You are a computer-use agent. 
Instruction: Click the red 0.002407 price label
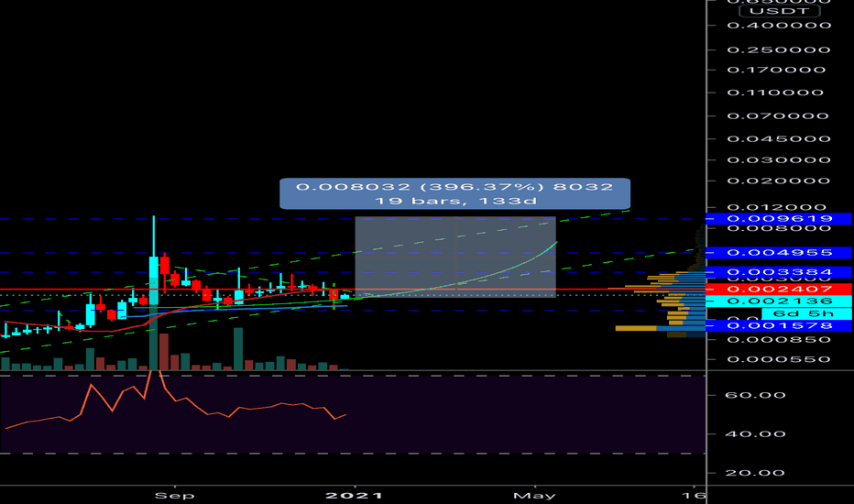click(x=779, y=289)
